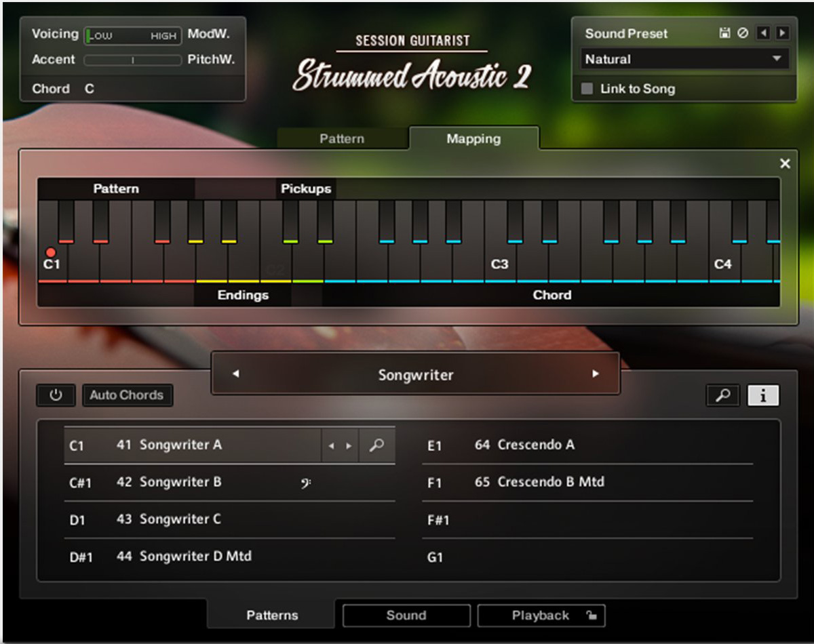Click the C4 key on keyboard
This screenshot has width=814, height=644.
(724, 264)
